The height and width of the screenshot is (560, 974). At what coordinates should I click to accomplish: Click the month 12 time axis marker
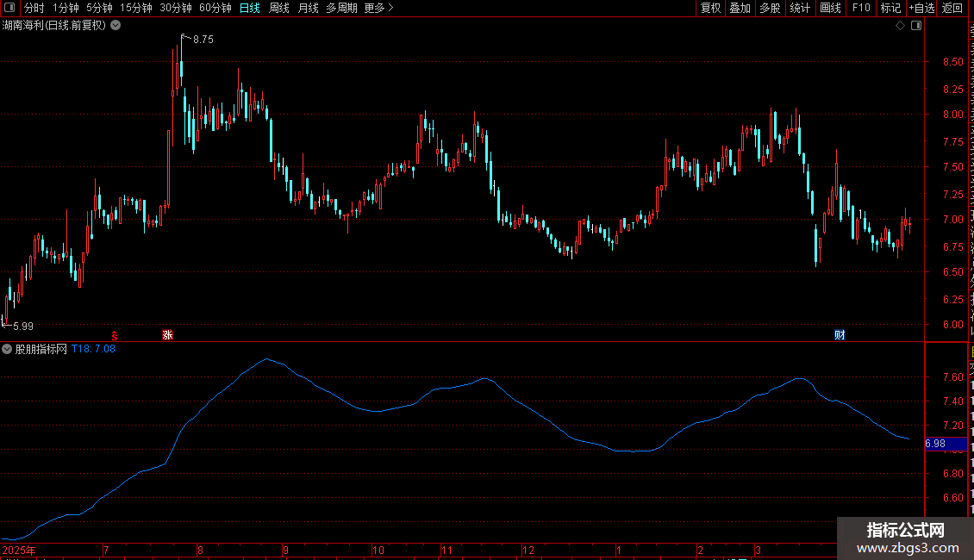pos(528,550)
